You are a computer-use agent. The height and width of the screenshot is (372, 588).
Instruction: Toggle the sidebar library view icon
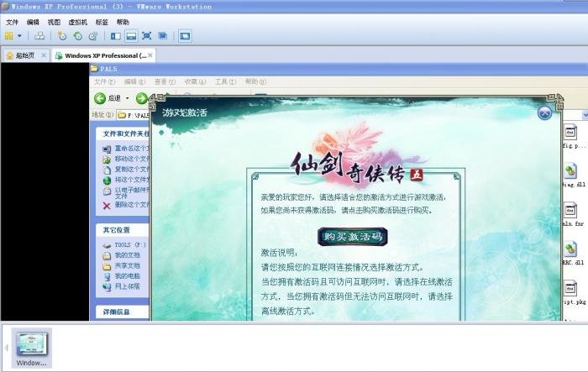click(116, 36)
